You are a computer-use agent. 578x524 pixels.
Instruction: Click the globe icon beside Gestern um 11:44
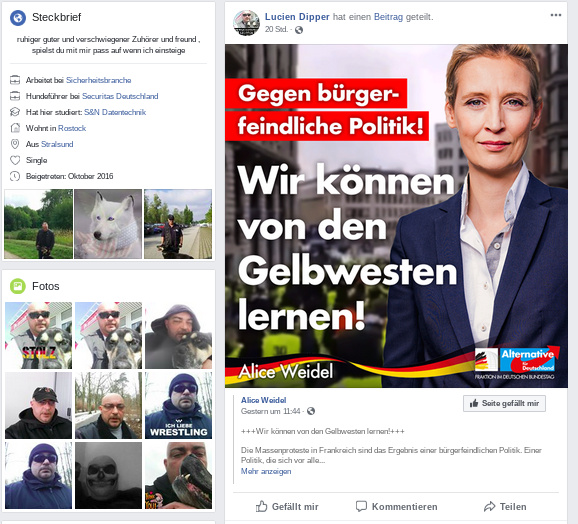[x=311, y=411]
